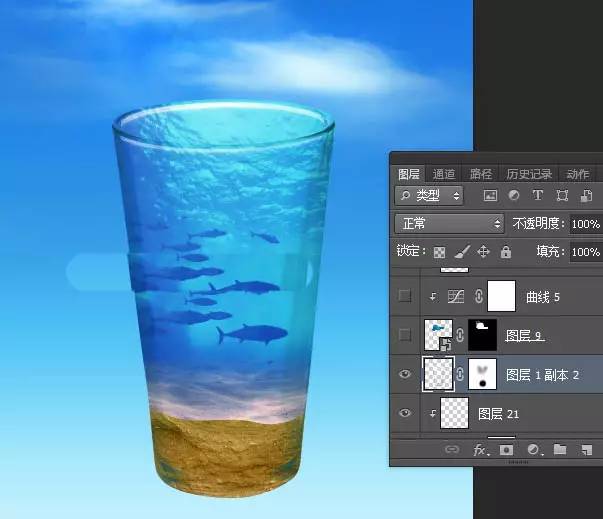The image size is (603, 519).
Task: Click the adjustment layer filter icon
Action: tap(514, 196)
